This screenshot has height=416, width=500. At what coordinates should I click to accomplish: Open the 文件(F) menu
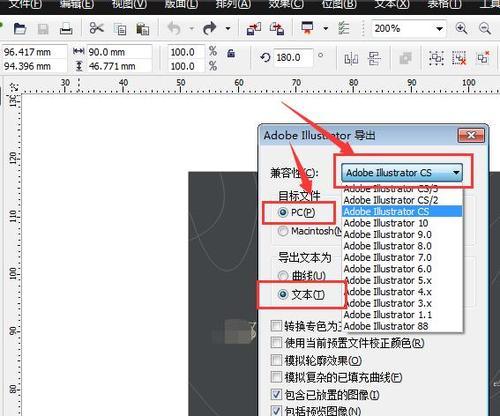[25, 4]
